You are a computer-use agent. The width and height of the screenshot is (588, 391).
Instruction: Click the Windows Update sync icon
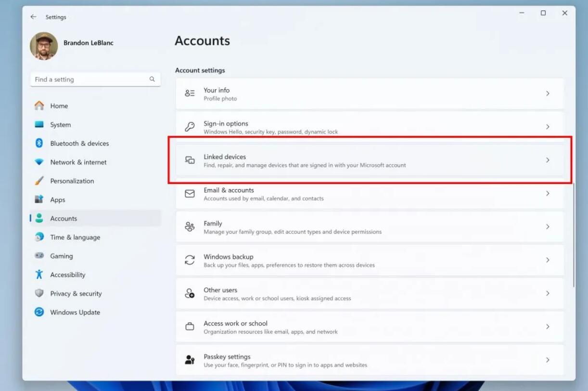point(39,313)
